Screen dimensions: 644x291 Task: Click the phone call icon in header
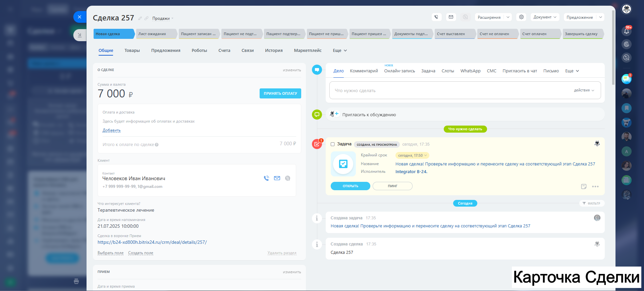pyautogui.click(x=436, y=17)
